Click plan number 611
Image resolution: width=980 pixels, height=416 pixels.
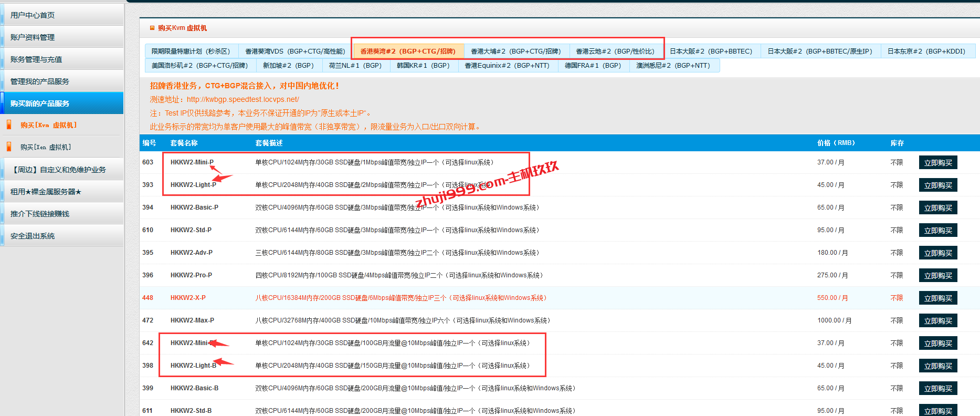coord(147,411)
